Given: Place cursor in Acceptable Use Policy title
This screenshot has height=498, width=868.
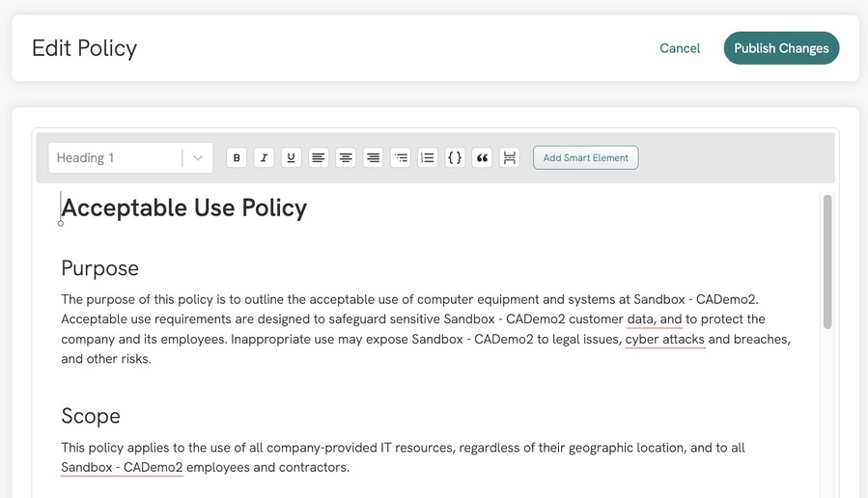Looking at the screenshot, I should [x=183, y=208].
